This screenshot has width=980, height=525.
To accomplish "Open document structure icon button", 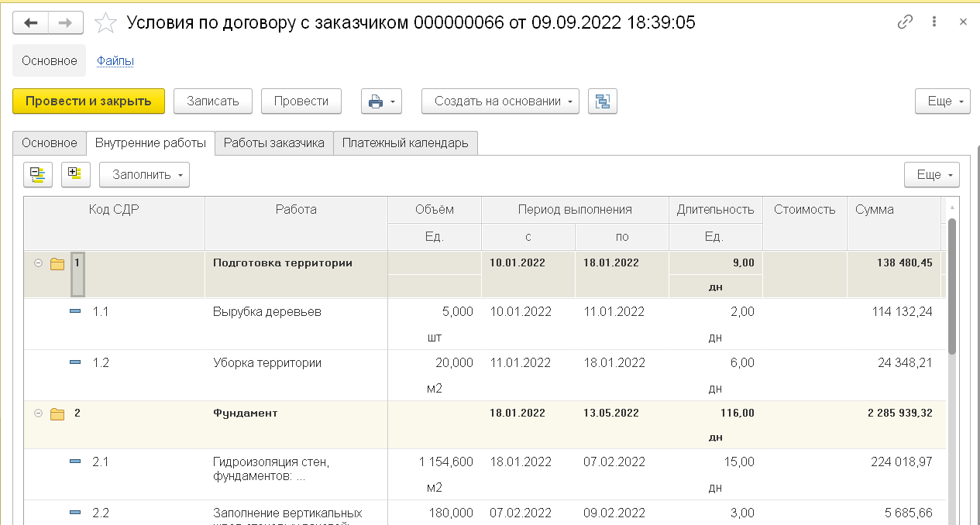I will pyautogui.click(x=602, y=101).
